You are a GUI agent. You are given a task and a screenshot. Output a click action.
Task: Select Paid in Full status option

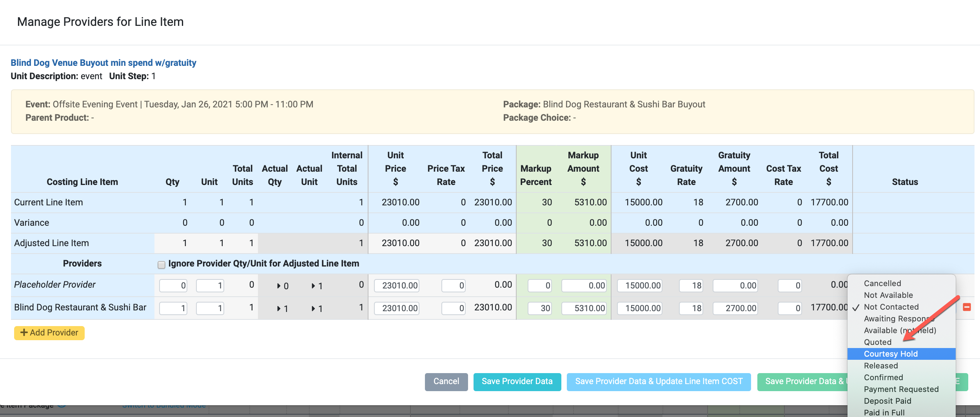click(x=901, y=412)
